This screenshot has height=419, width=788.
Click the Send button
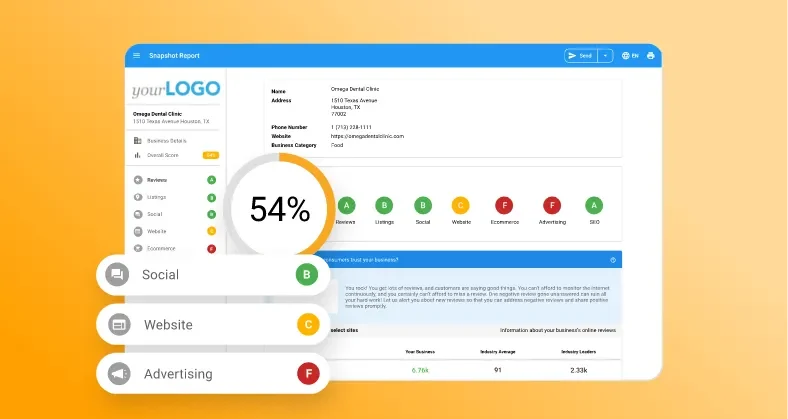pos(580,56)
